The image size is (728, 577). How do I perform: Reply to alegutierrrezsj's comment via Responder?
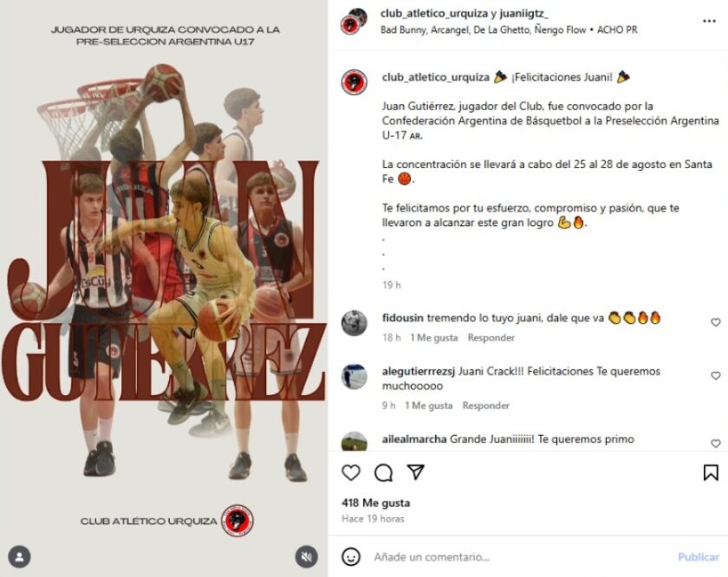click(x=485, y=405)
